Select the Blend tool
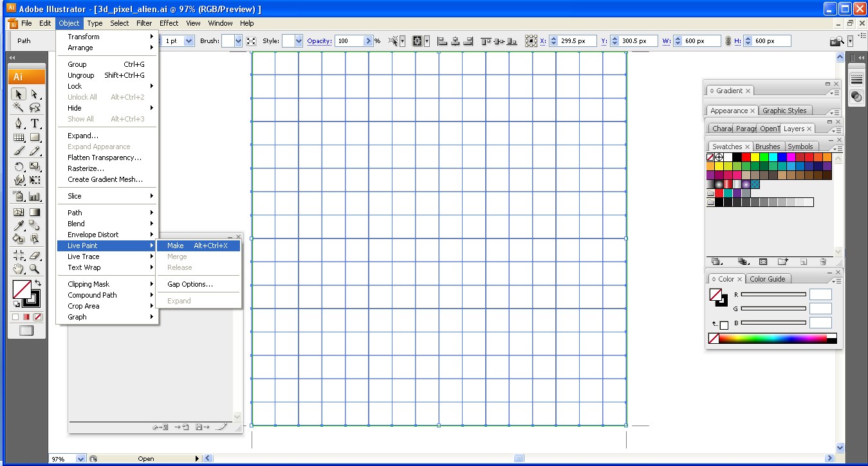The image size is (868, 466). tap(35, 225)
